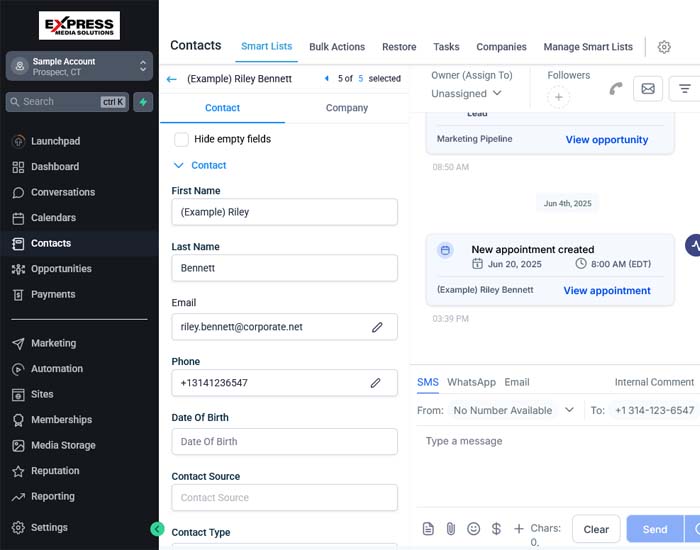Open Reputation section
Viewport: 700px width, 550px height.
(46, 471)
